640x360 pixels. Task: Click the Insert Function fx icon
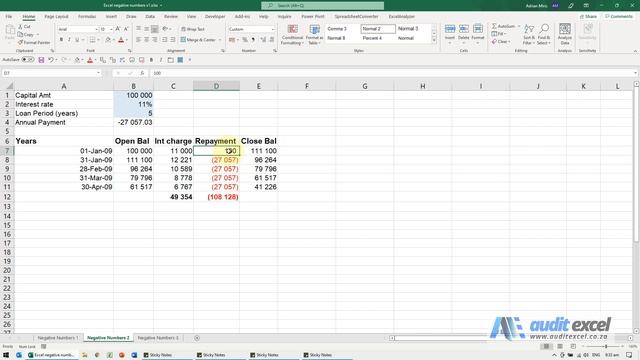(142, 73)
